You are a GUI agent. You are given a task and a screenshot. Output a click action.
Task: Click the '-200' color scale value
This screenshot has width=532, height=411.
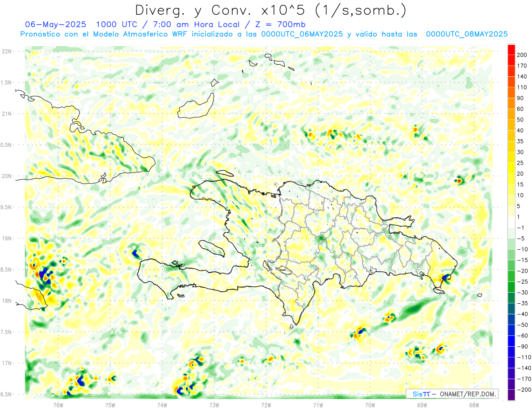point(524,390)
